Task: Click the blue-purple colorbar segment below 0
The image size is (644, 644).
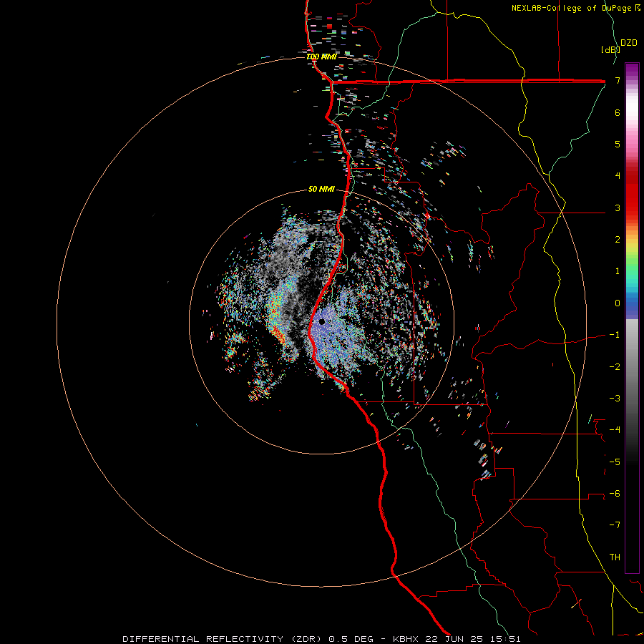Action: pyautogui.click(x=632, y=313)
